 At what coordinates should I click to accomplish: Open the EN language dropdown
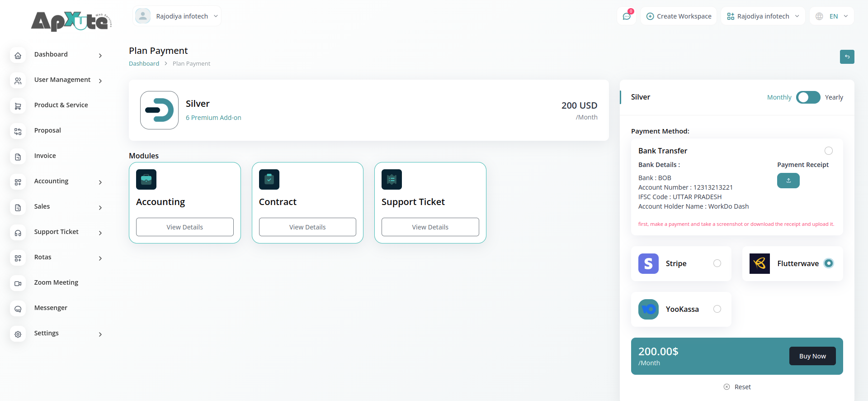pyautogui.click(x=832, y=16)
